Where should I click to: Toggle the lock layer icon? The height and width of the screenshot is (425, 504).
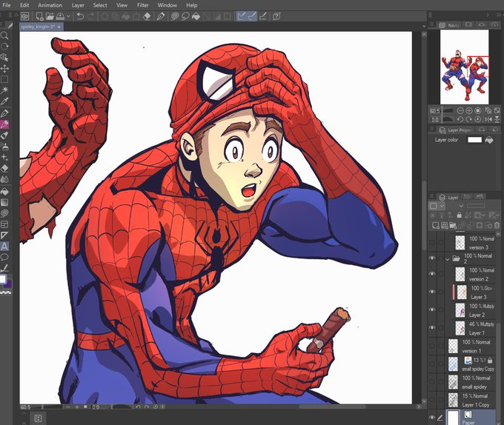(x=459, y=215)
